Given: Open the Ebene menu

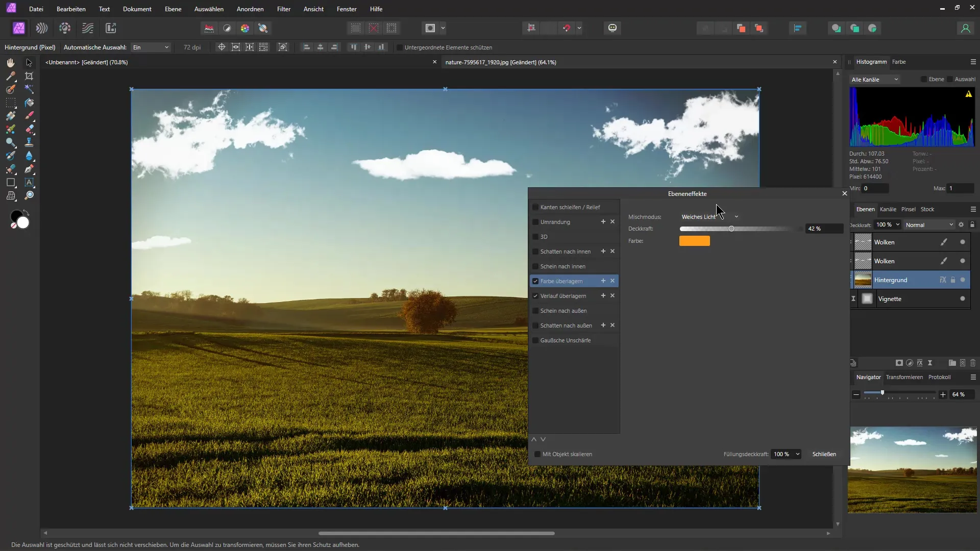Looking at the screenshot, I should pyautogui.click(x=173, y=9).
